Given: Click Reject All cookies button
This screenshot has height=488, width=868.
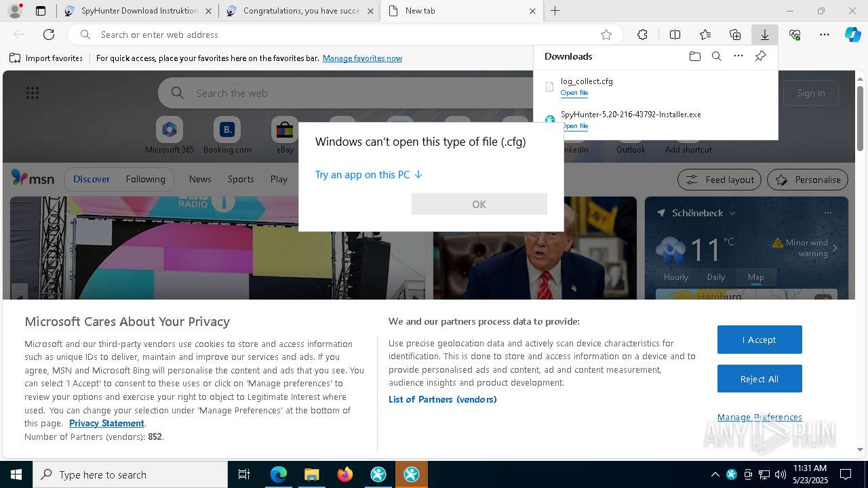Looking at the screenshot, I should tap(759, 379).
